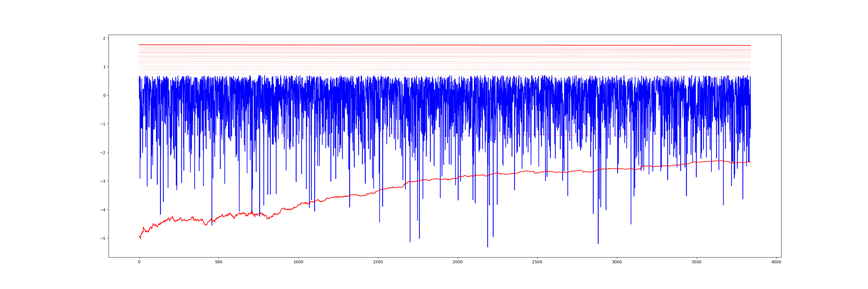The height and width of the screenshot is (289, 868).
Task: Click the y-axis tick label 0
Action: click(x=104, y=96)
